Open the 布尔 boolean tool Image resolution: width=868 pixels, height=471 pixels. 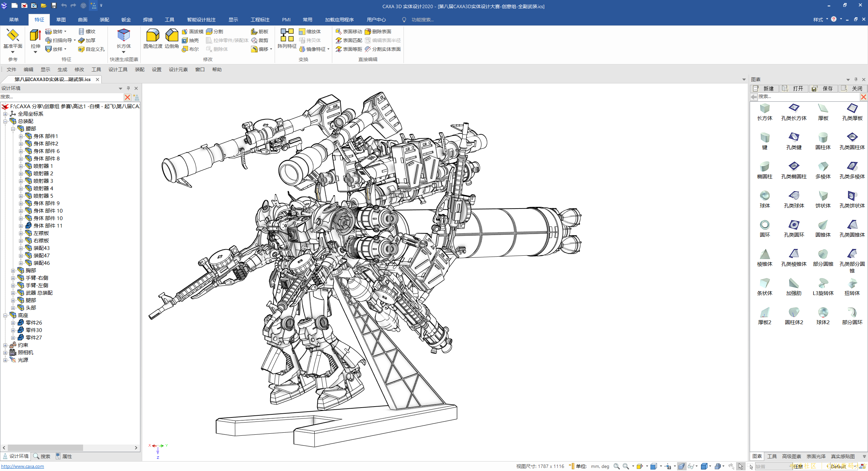tap(191, 49)
